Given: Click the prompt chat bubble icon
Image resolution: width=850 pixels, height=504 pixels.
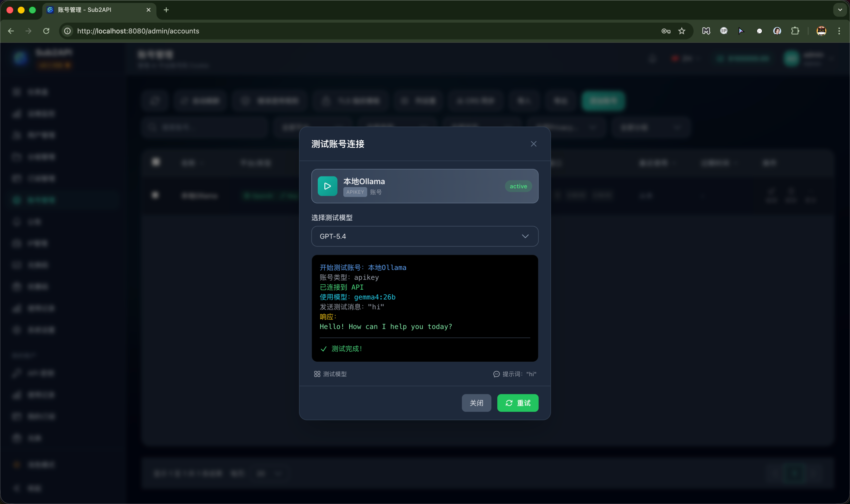Looking at the screenshot, I should click(496, 374).
